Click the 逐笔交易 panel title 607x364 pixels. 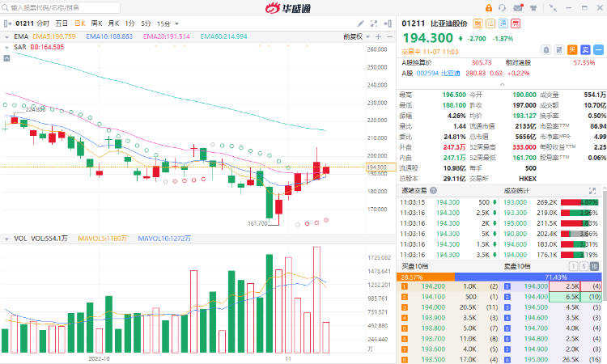414,190
